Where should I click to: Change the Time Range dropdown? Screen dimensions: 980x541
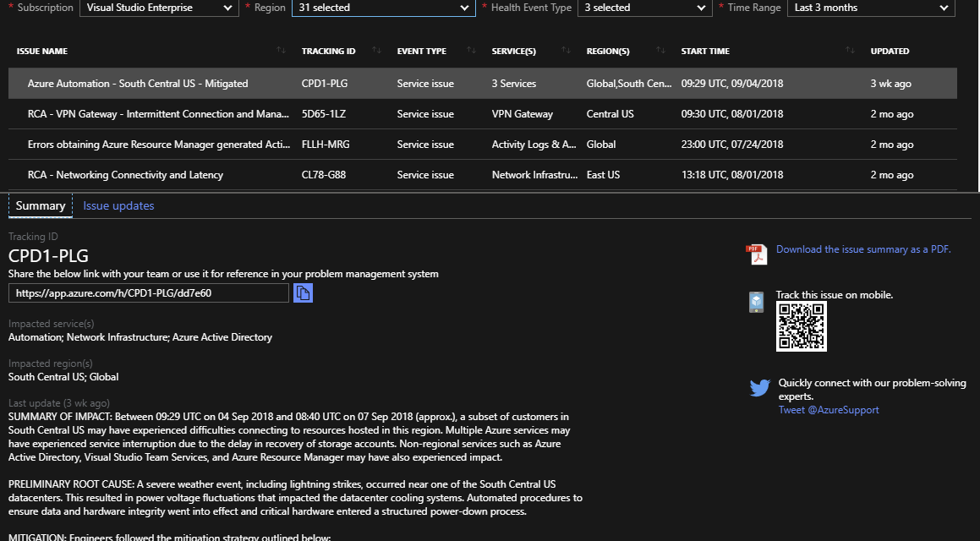[x=871, y=8]
